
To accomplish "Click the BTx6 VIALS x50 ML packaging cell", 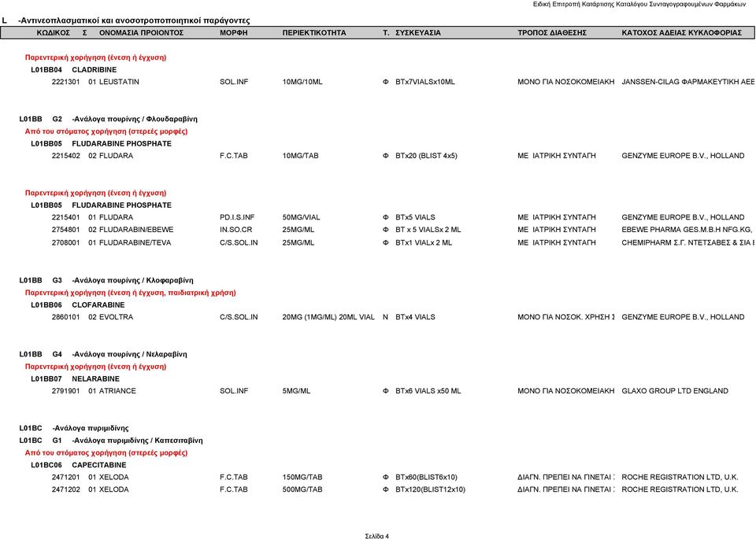I will pyautogui.click(x=428, y=390).
